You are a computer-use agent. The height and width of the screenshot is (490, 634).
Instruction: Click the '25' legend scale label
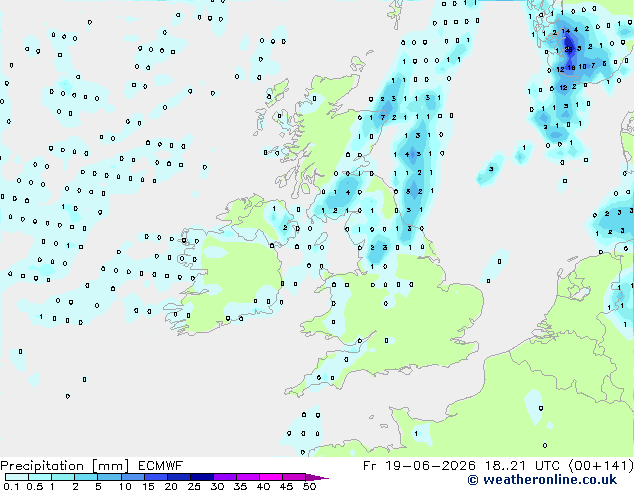pos(194,486)
